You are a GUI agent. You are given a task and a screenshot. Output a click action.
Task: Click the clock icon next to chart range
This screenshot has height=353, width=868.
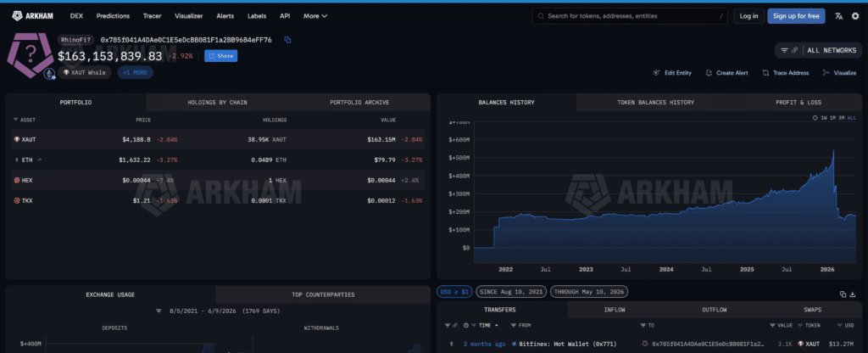click(x=815, y=118)
